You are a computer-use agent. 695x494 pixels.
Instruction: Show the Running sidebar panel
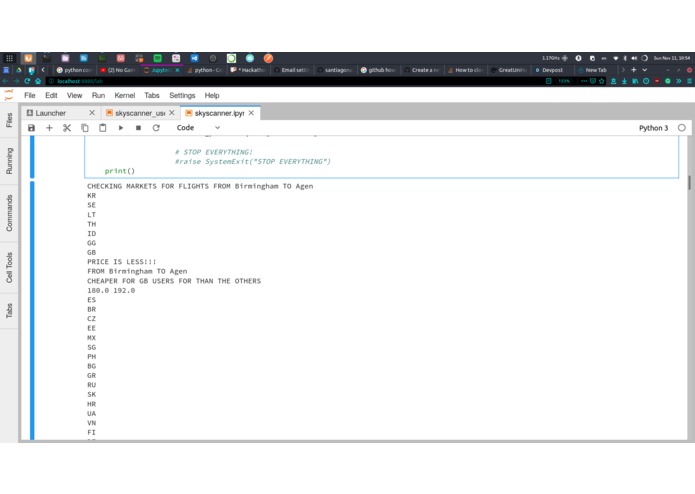9,161
